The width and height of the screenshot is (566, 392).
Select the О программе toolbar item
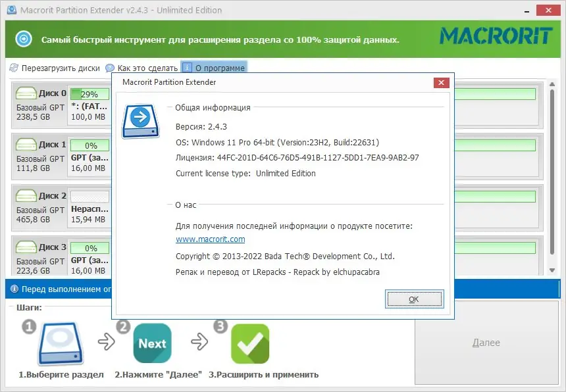214,68
